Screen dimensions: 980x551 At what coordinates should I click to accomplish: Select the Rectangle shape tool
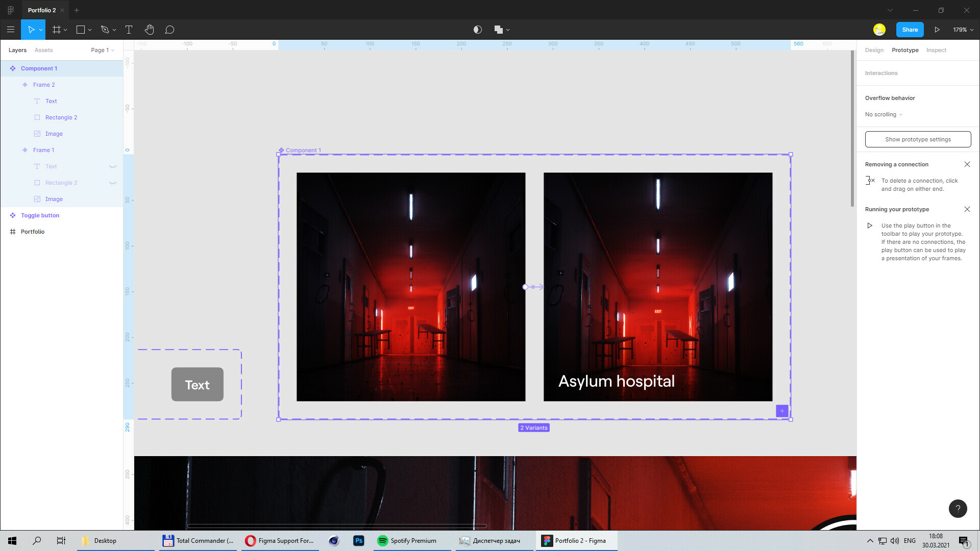pos(80,30)
